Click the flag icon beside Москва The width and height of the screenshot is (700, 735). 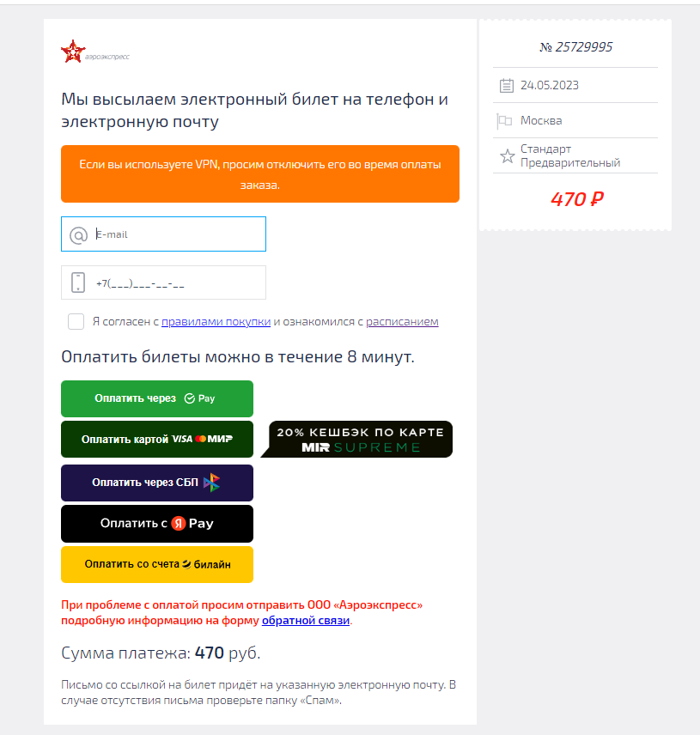click(504, 121)
